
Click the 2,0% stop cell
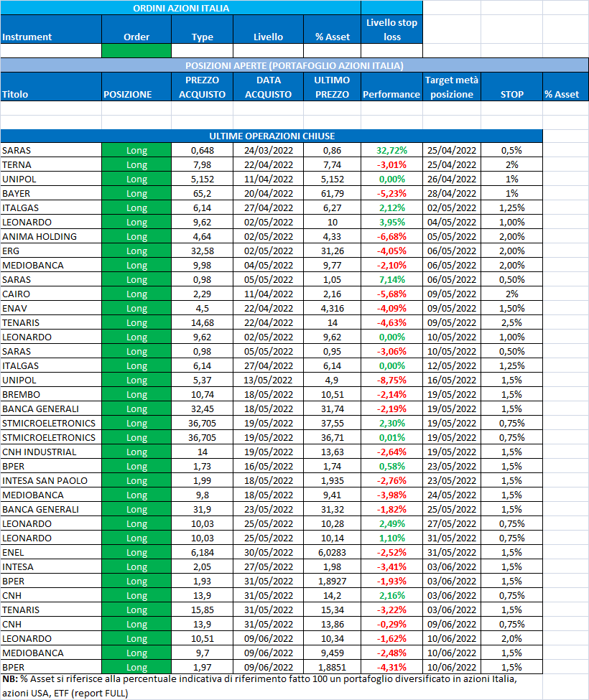pyautogui.click(x=511, y=638)
